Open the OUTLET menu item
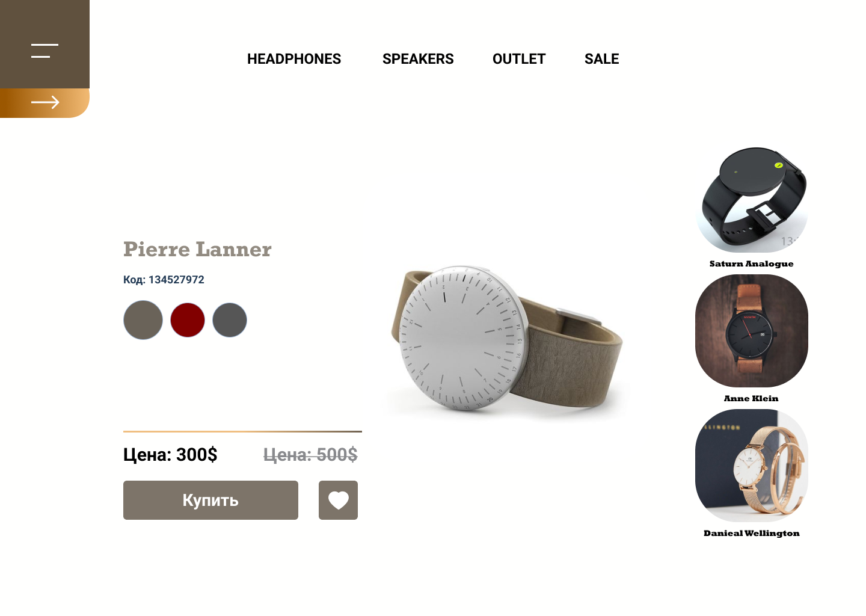Screen dimensions: 866x616 [x=519, y=59]
